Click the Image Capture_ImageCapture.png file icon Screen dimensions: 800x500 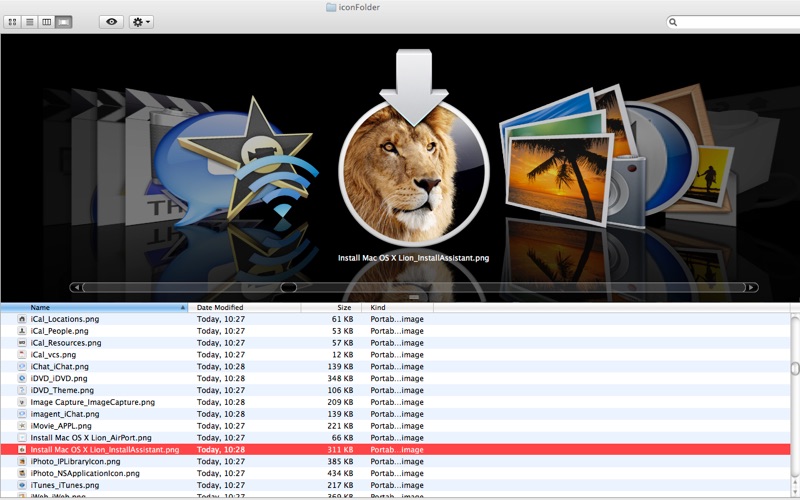[22, 402]
